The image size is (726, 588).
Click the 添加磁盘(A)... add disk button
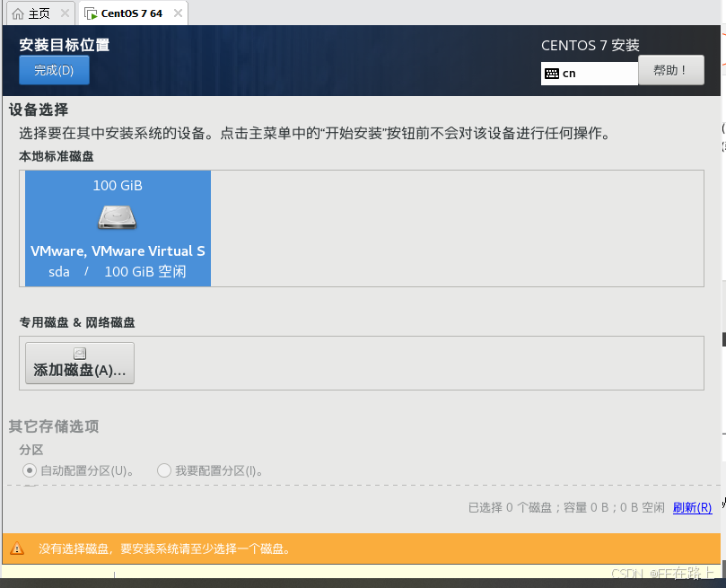tap(80, 363)
